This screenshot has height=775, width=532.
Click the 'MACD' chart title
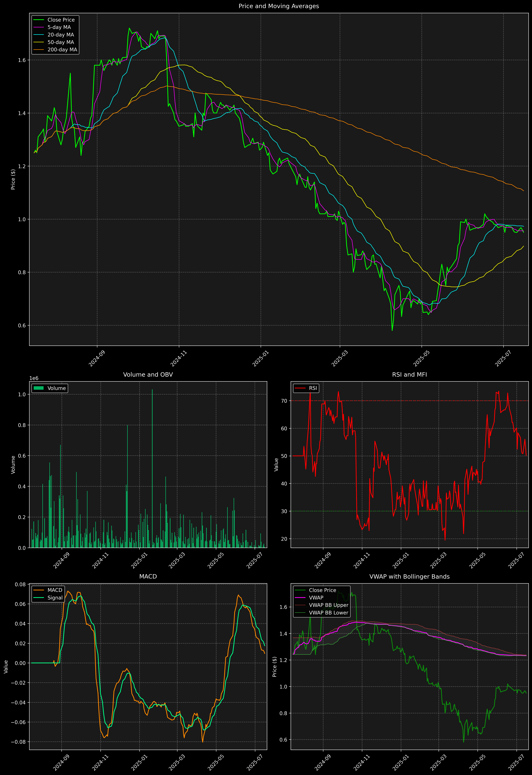tap(148, 577)
